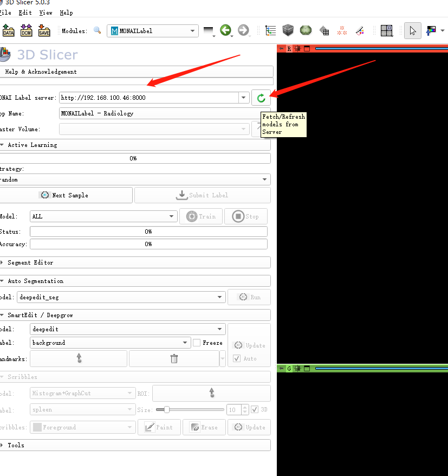
Task: Open the Help menu
Action: coord(66,13)
